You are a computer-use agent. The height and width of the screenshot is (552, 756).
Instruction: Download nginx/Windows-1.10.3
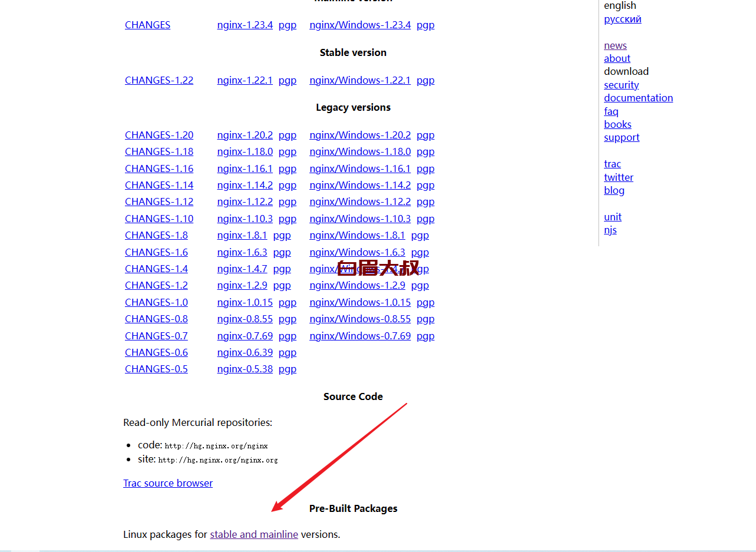point(360,219)
